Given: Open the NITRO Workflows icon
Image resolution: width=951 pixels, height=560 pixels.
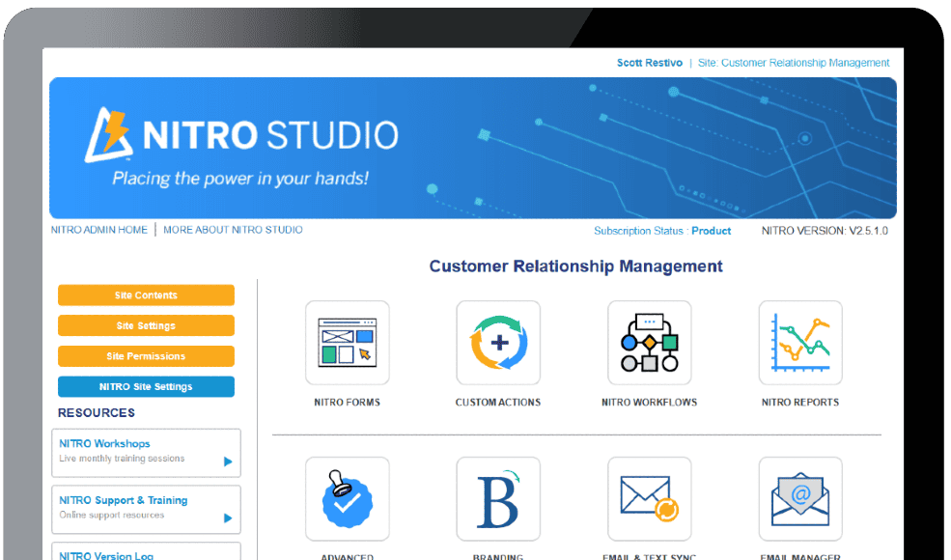Looking at the screenshot, I should point(649,343).
